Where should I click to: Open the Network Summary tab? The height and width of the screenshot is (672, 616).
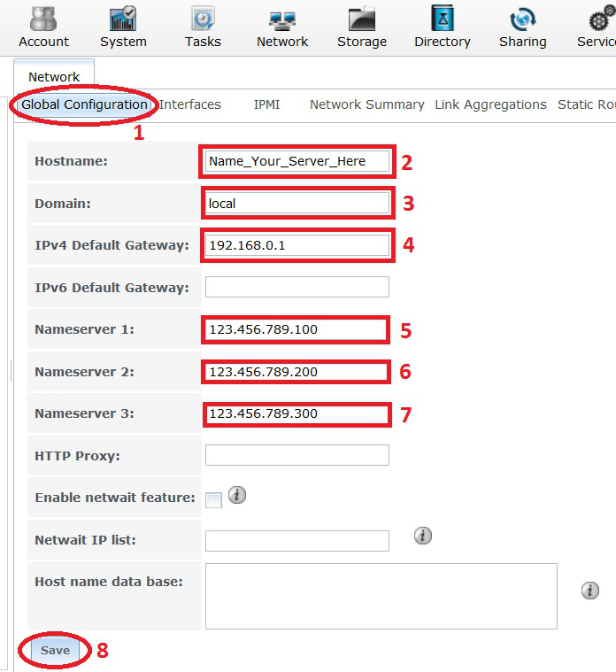click(x=366, y=104)
